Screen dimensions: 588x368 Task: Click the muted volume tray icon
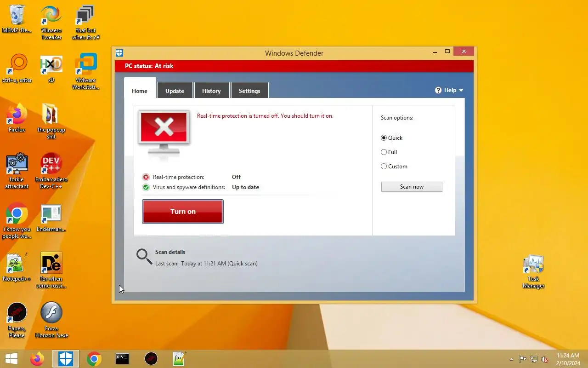click(545, 359)
